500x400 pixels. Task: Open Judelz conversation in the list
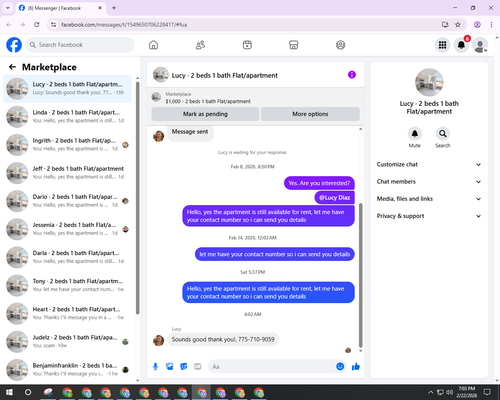tap(67, 342)
